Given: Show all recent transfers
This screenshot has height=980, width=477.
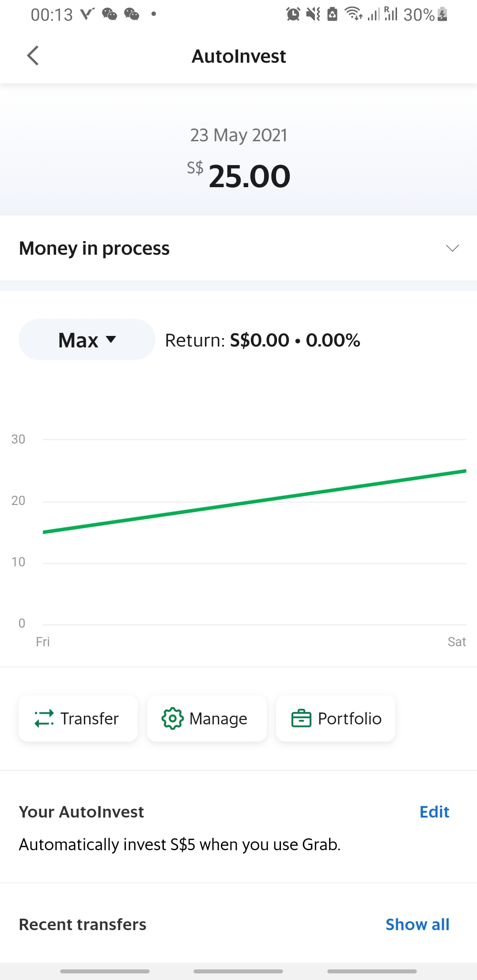Looking at the screenshot, I should tap(417, 924).
